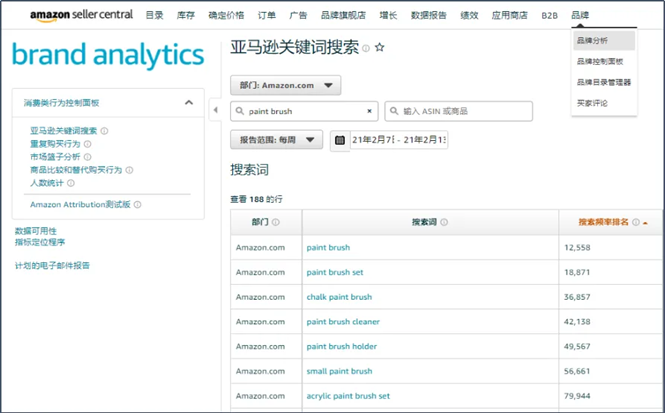Open the calendar date picker icon
Image resolution: width=665 pixels, height=413 pixels.
pos(340,140)
